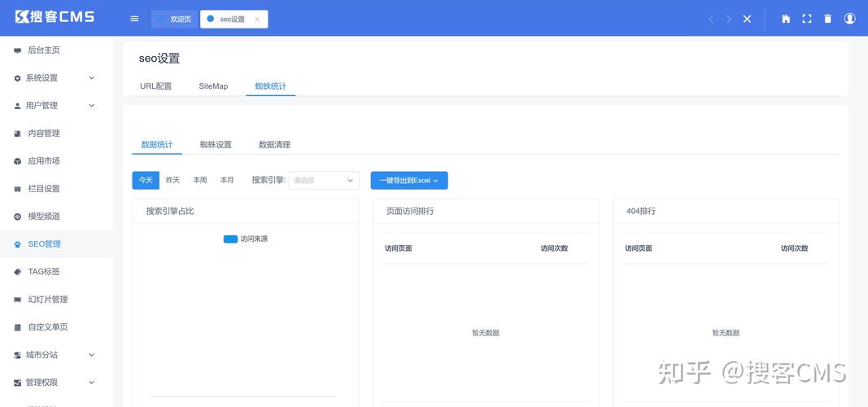Screen dimensions: 868x407
Task: Click the TAG标签 tag icon
Action: point(17,272)
